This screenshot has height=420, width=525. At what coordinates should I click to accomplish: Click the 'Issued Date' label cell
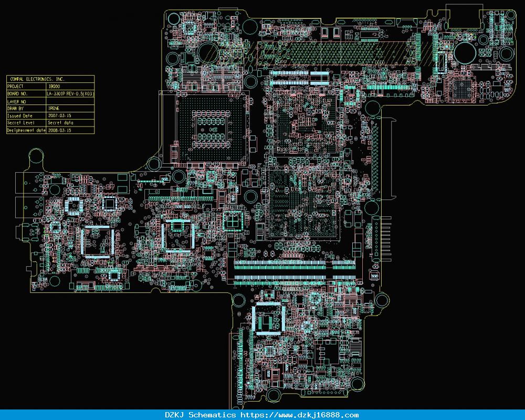click(26, 115)
